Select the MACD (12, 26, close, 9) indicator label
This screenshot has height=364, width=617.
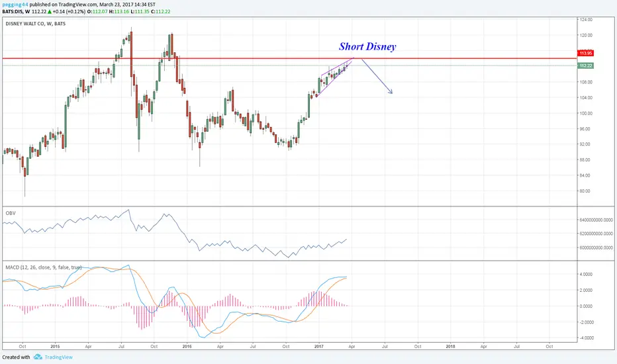coord(43,267)
